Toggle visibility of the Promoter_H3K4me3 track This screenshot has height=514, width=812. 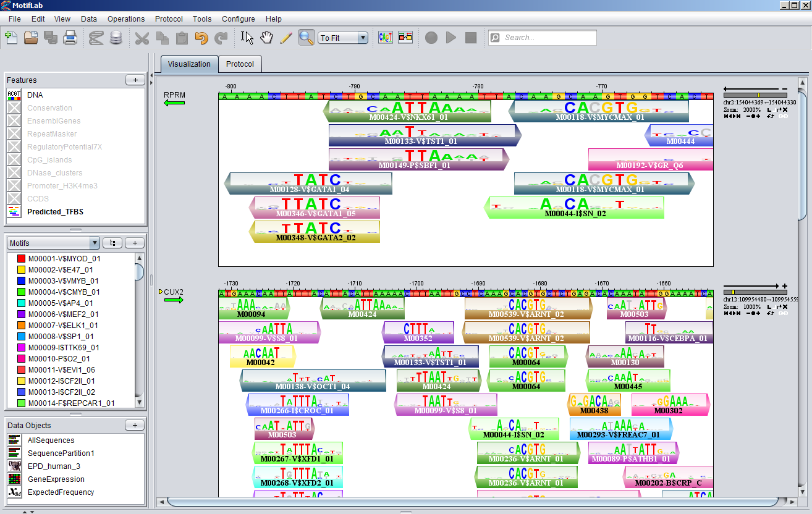point(14,185)
